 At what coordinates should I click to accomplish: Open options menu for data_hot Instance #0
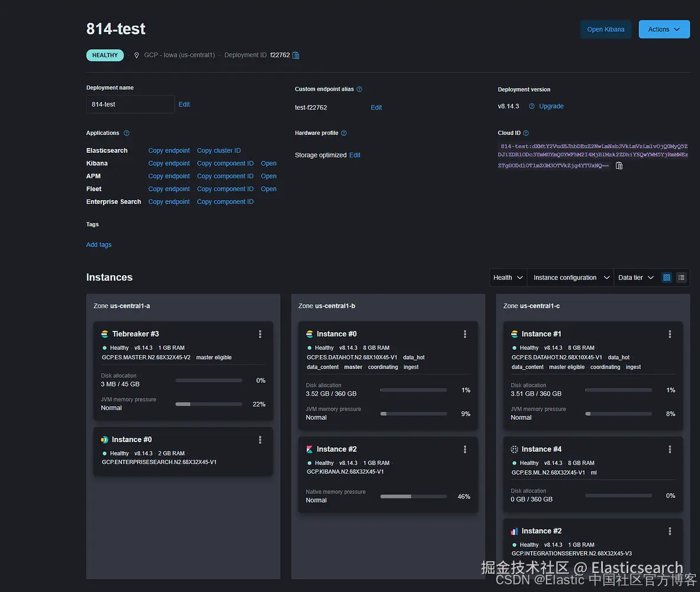465,334
